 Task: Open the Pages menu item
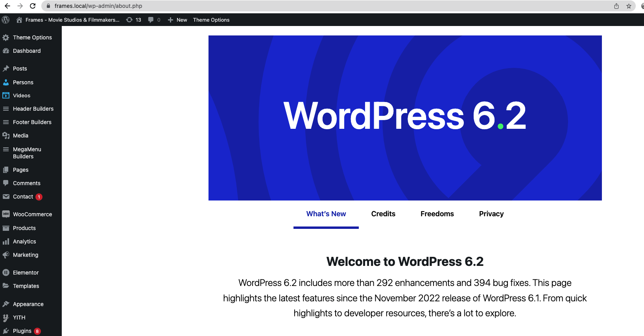coord(21,170)
